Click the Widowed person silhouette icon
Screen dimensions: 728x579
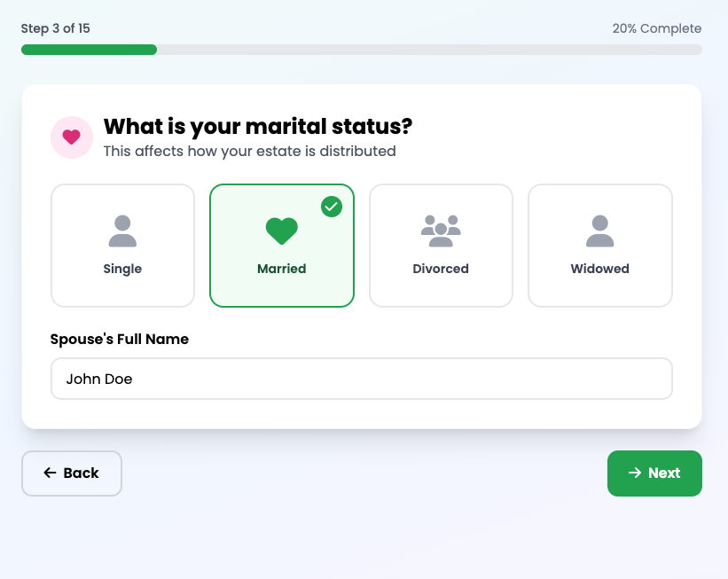600,231
